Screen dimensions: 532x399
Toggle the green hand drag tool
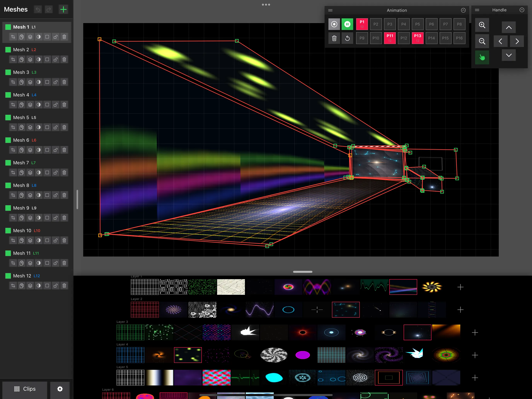point(482,57)
